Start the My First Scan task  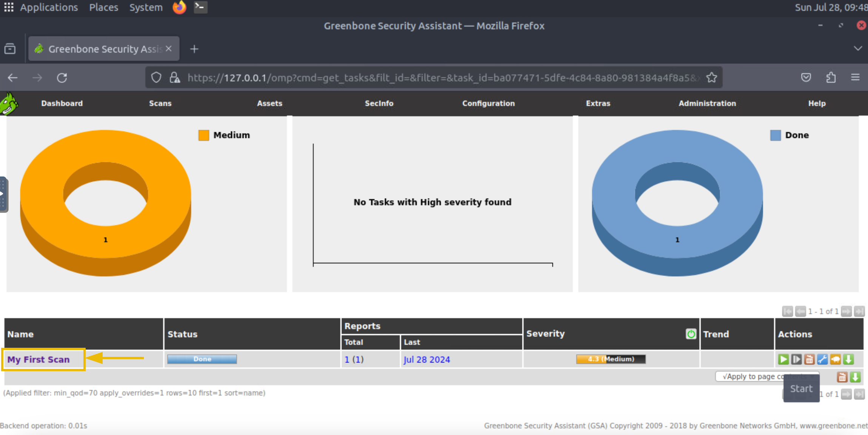[783, 359]
